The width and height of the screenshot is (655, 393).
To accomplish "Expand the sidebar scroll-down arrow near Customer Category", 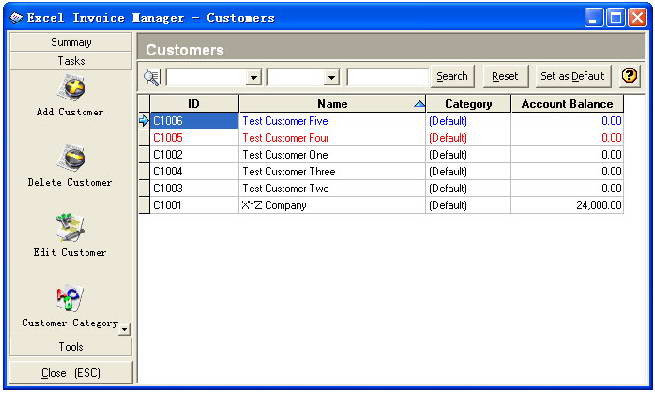I will coord(124,330).
